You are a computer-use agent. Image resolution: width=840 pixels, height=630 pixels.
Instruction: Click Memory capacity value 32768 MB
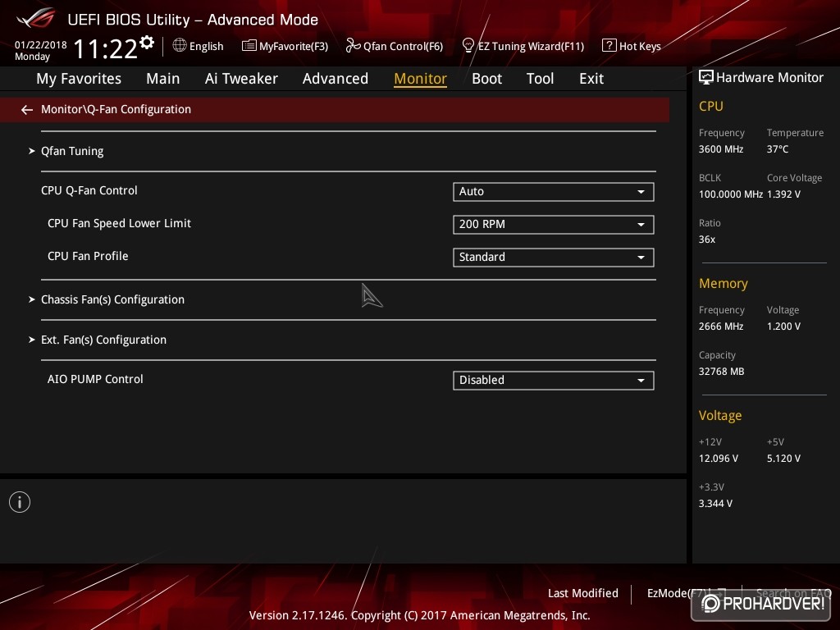(722, 372)
